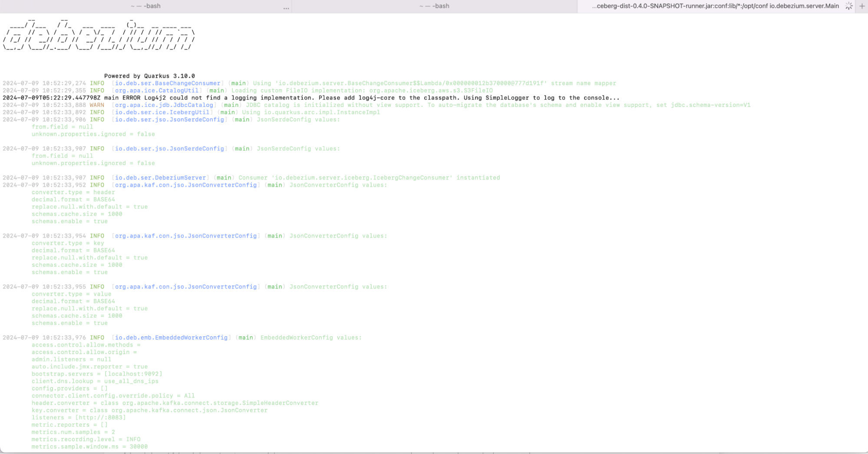Click line "metric.reporters = []"
Image resolution: width=868 pixels, height=454 pixels.
[x=69, y=425]
